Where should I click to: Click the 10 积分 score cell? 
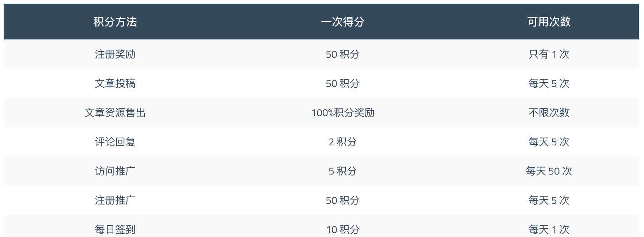coord(343,230)
